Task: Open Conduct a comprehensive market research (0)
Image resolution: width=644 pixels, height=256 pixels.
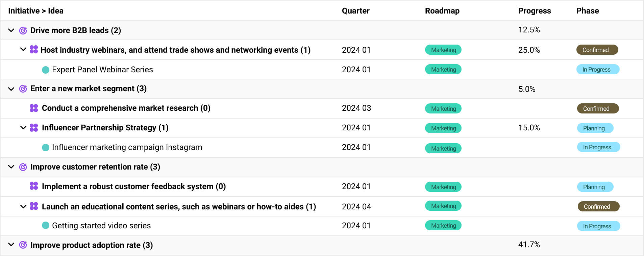Action: (x=126, y=108)
